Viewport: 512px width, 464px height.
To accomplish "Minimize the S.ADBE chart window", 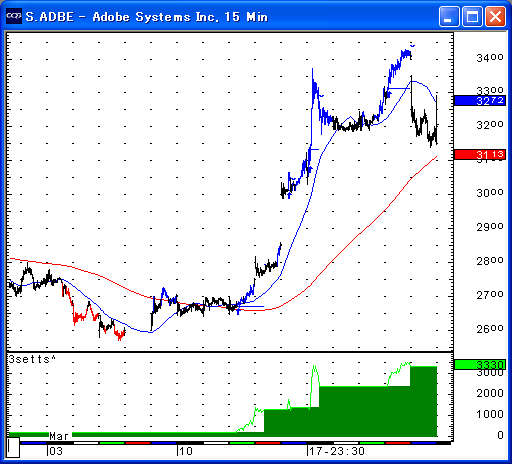I will pyautogui.click(x=449, y=16).
